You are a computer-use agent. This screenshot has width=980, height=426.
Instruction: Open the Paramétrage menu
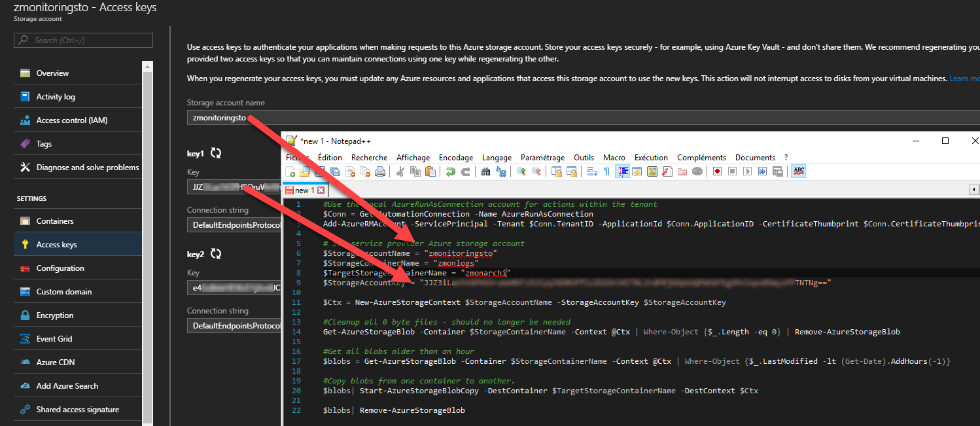click(542, 158)
